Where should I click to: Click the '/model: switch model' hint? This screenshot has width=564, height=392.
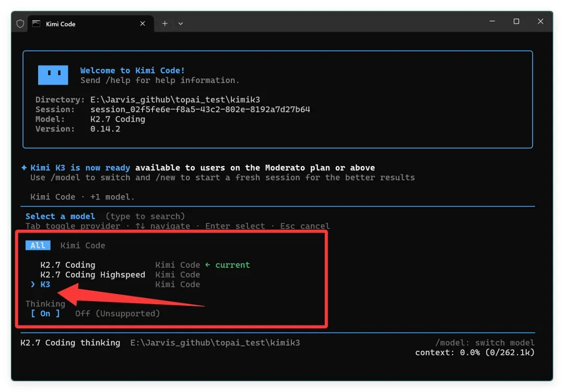(485, 343)
